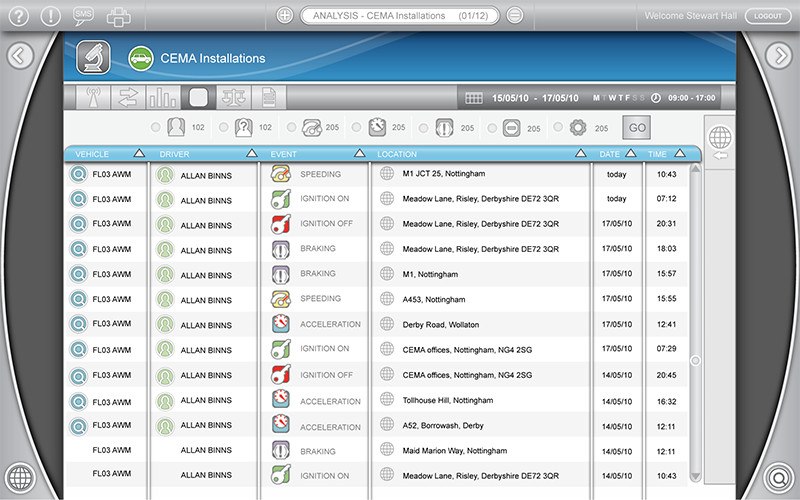Sort by VEHICLE column arrow
This screenshot has height=500, width=800.
pyautogui.click(x=139, y=153)
